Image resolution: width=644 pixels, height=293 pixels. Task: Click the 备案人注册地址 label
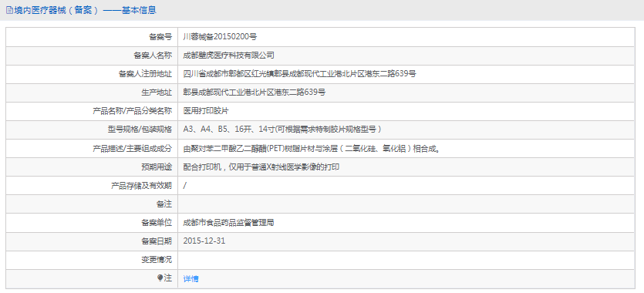(x=146, y=74)
